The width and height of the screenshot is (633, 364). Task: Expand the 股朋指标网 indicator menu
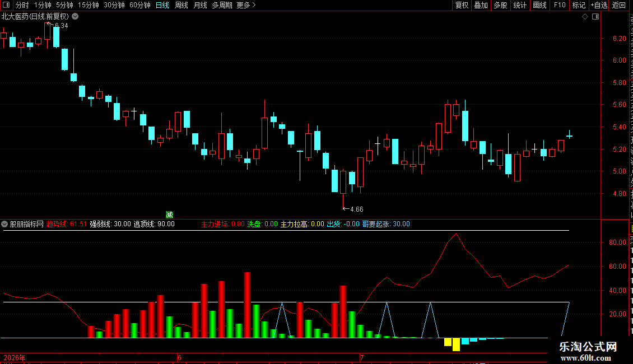(5, 224)
